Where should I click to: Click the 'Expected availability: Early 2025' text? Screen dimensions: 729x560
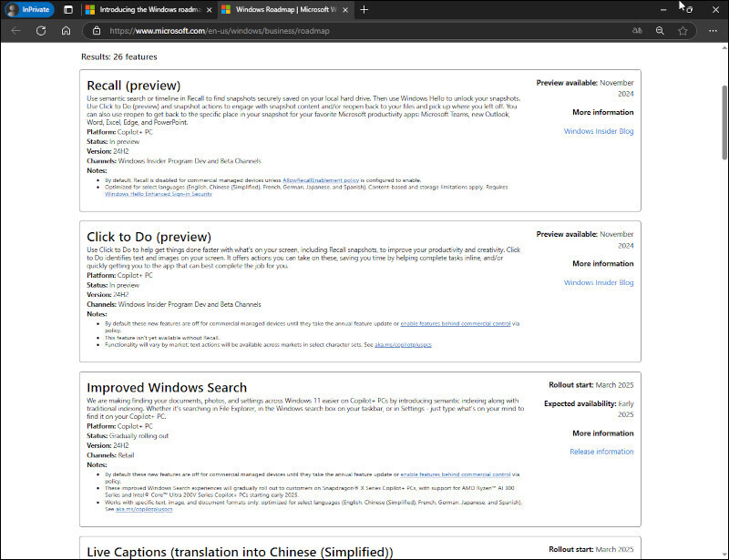point(589,409)
